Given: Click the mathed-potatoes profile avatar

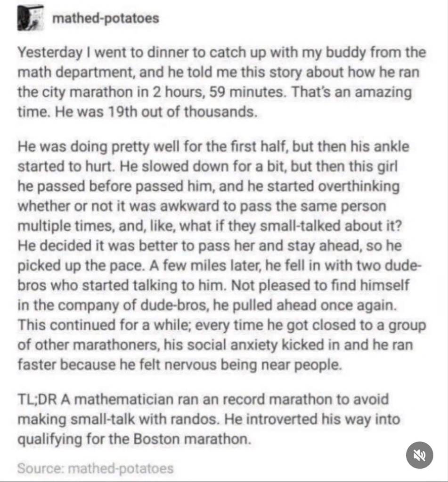Looking at the screenshot, I should [x=30, y=19].
